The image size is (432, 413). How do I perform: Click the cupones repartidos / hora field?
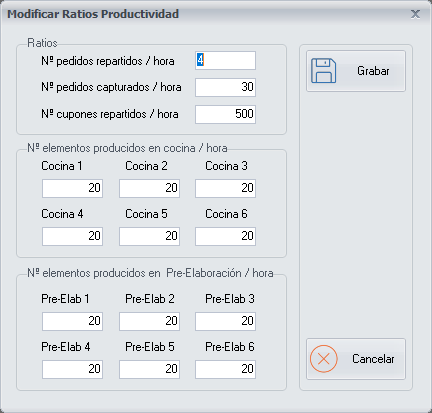point(225,114)
